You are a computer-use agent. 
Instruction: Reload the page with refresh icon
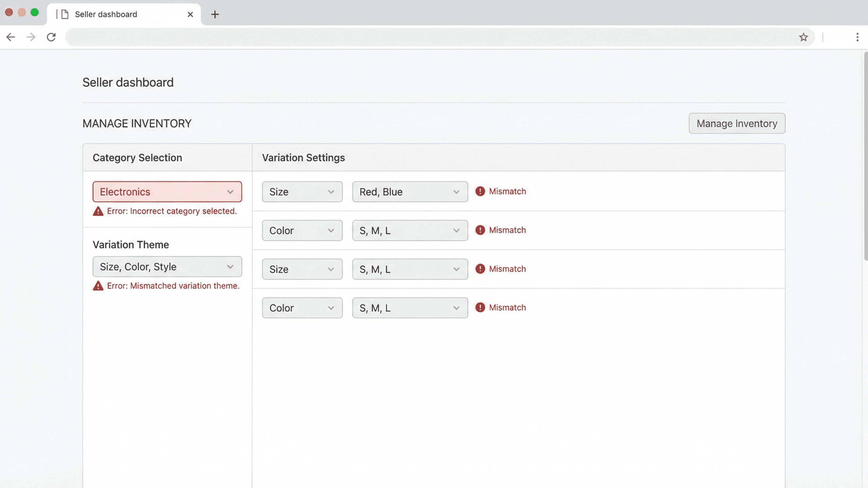pos(51,37)
